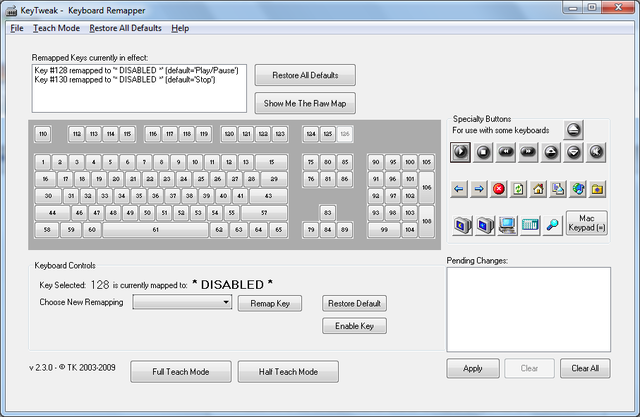Open the File menu
This screenshot has width=640, height=417.
(x=17, y=28)
